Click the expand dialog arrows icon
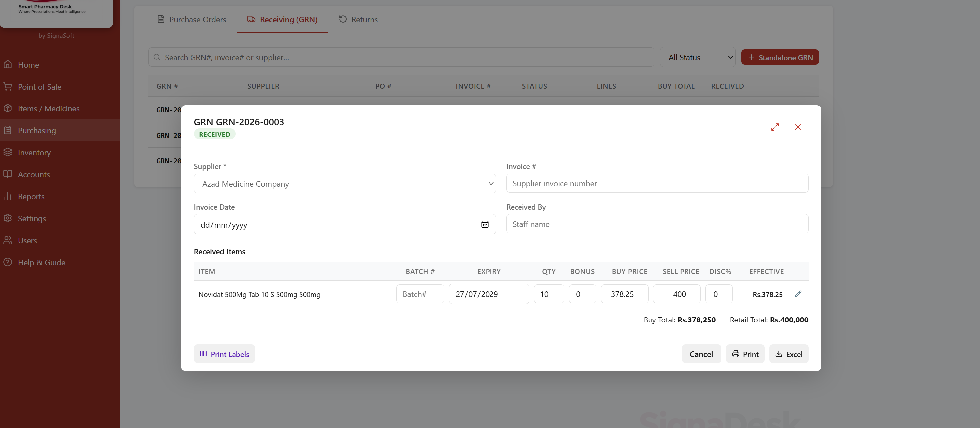Image resolution: width=980 pixels, height=428 pixels. click(x=775, y=127)
